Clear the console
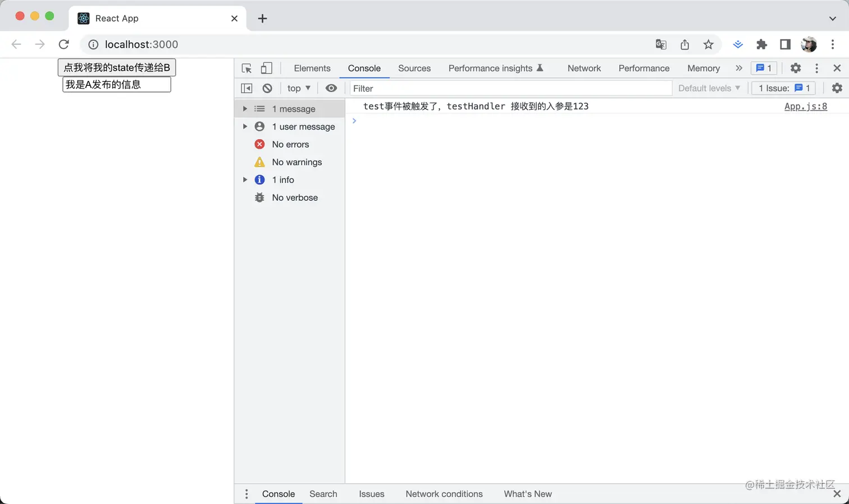Screen dimensions: 849x504 tap(267, 88)
